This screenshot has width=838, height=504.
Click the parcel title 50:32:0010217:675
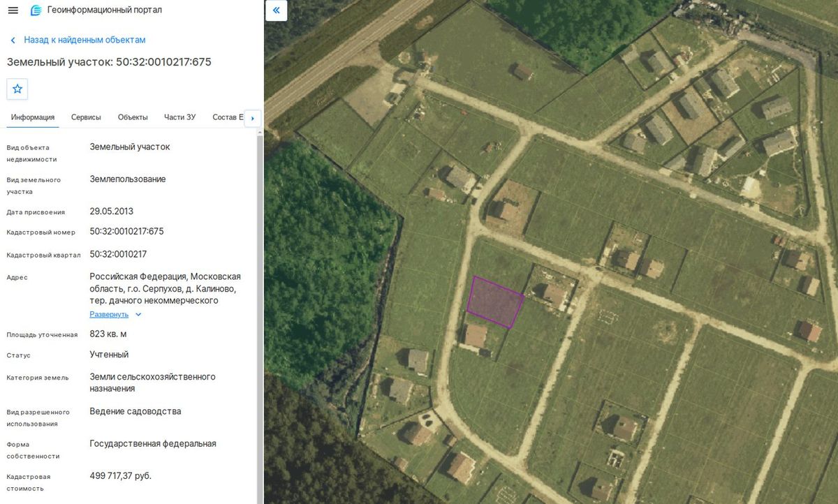[x=109, y=62]
